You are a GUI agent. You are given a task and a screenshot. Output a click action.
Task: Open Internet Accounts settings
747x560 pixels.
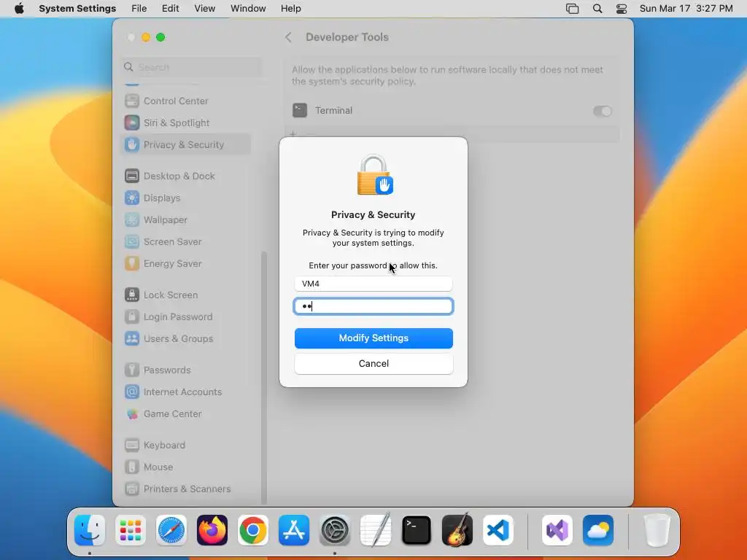click(x=185, y=392)
